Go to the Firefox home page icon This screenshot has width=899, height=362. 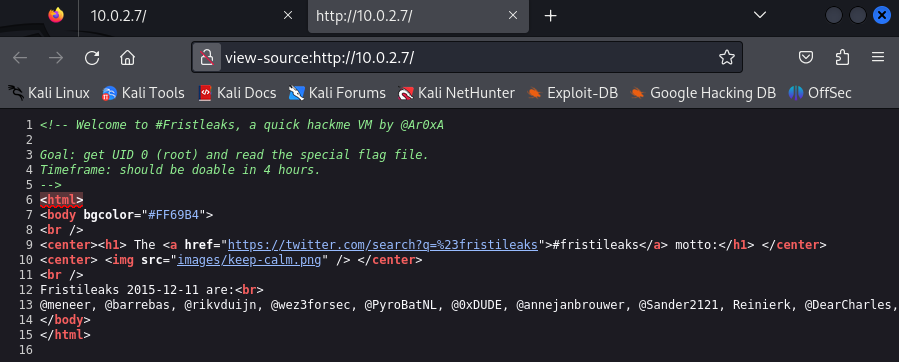click(x=127, y=57)
